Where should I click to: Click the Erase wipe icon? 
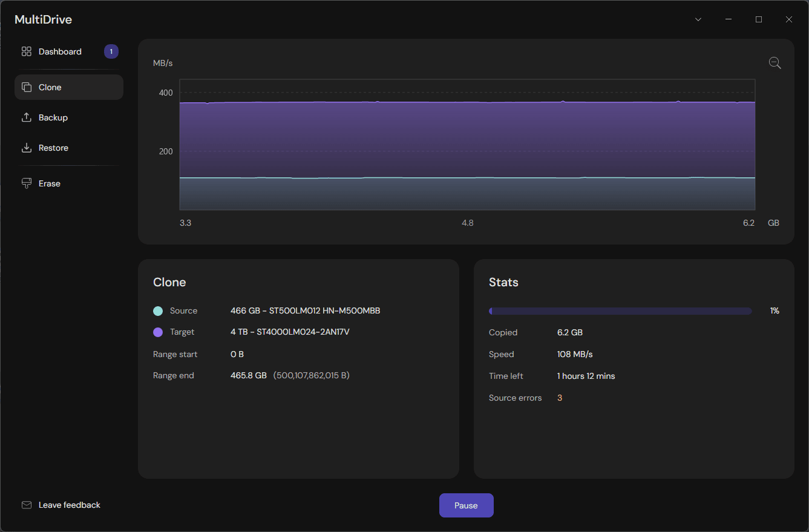[26, 183]
